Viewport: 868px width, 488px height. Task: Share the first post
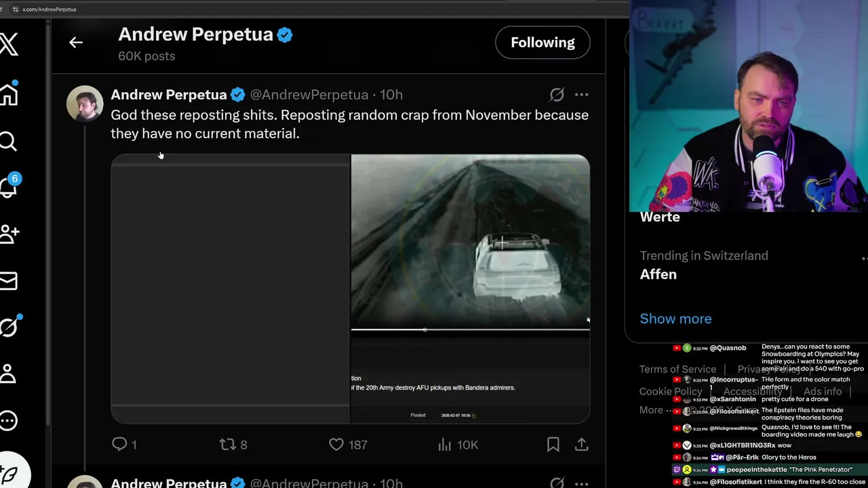[581, 445]
